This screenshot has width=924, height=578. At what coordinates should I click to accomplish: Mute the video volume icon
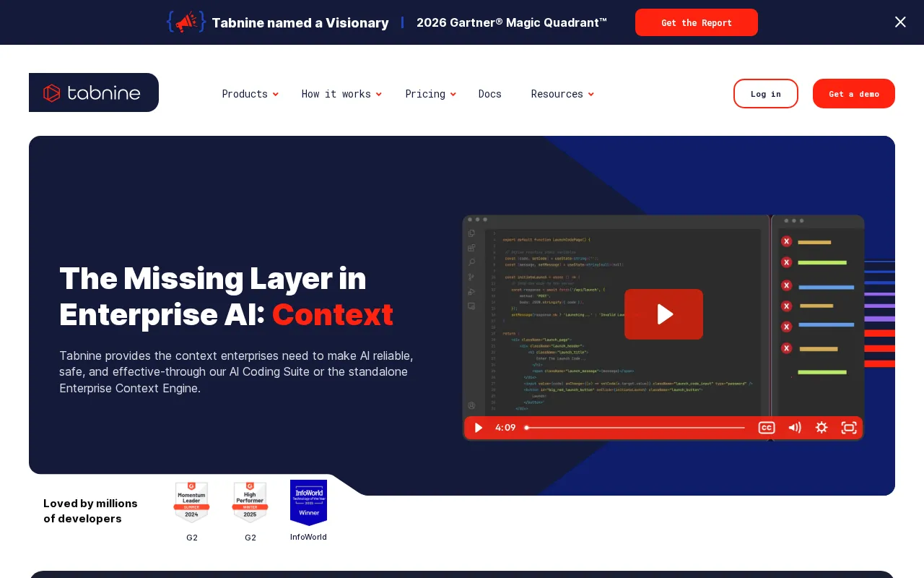(x=795, y=428)
